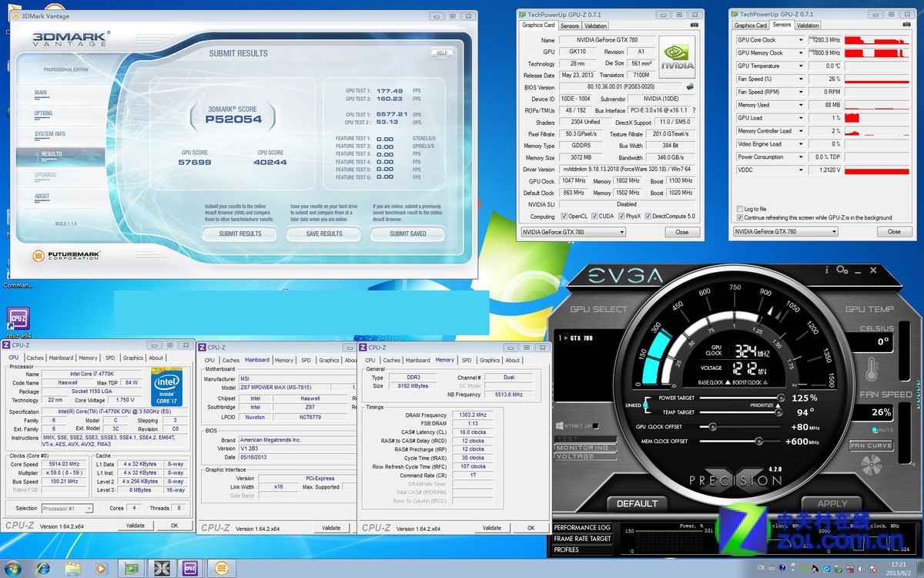Open the VDDC sensor dropdown

click(801, 170)
